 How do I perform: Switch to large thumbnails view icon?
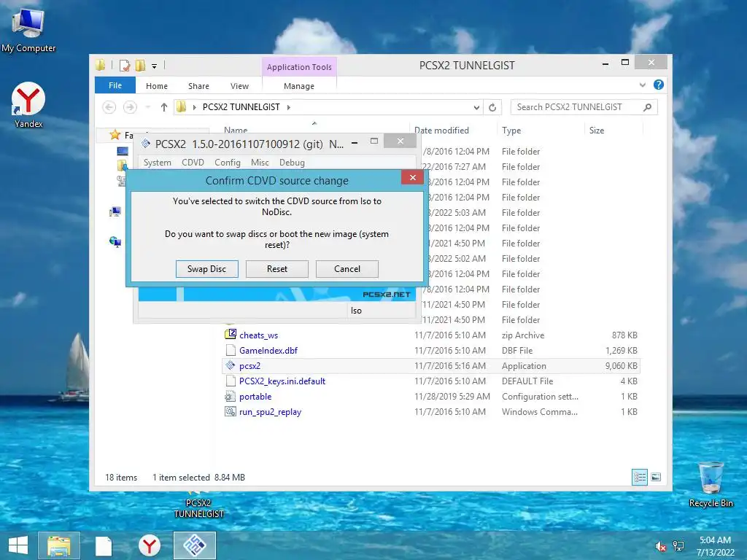click(x=656, y=477)
